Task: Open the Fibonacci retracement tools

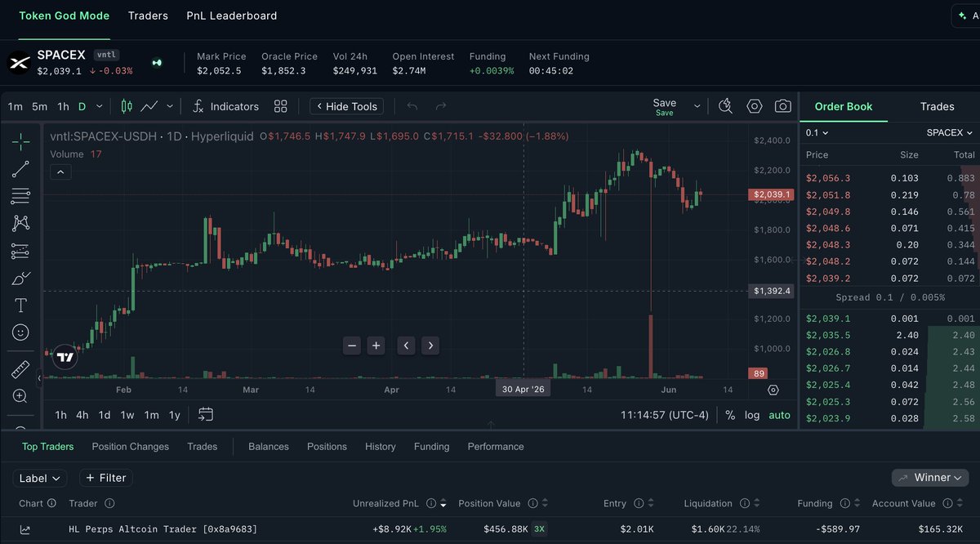Action: [x=21, y=196]
